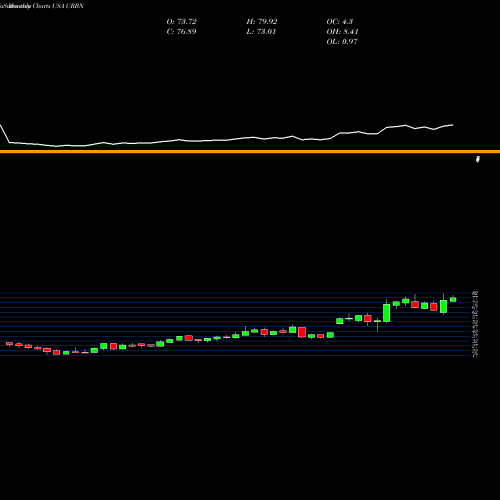Select the rightmost green candlestick
500x500 pixels.
tap(453, 299)
